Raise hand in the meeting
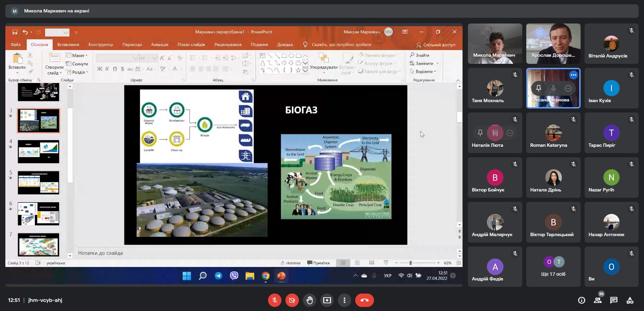644x311 pixels. click(309, 300)
